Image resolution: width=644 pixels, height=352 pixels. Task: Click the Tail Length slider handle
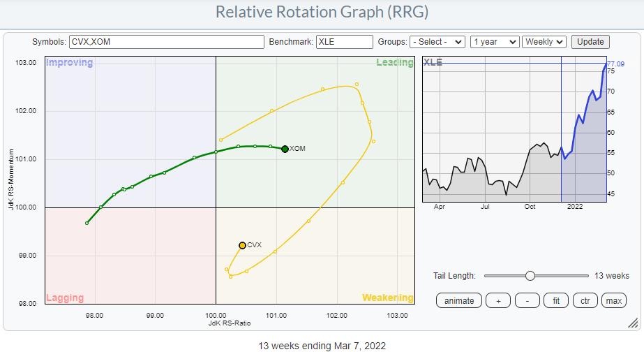[530, 276]
